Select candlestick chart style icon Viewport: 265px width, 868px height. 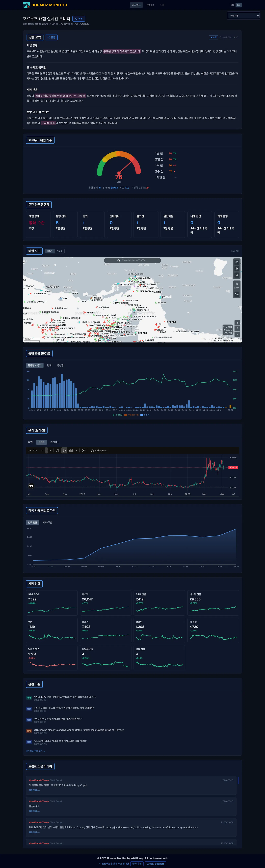pyautogui.click(x=64, y=451)
